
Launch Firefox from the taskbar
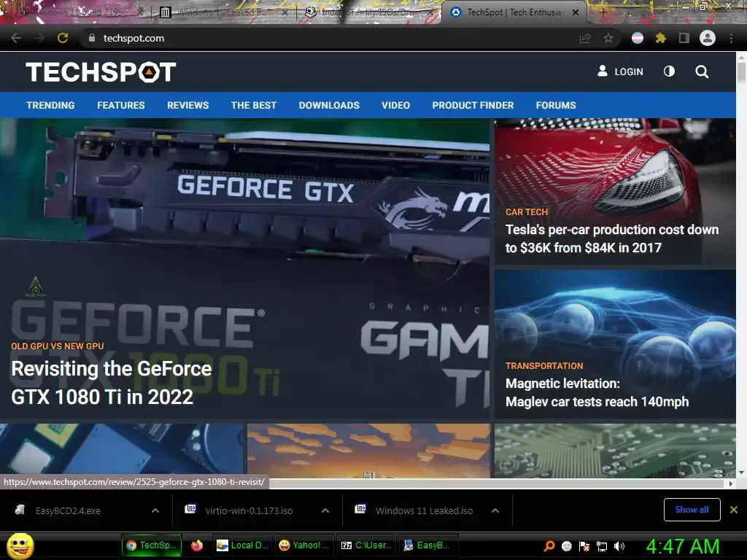pos(197,545)
